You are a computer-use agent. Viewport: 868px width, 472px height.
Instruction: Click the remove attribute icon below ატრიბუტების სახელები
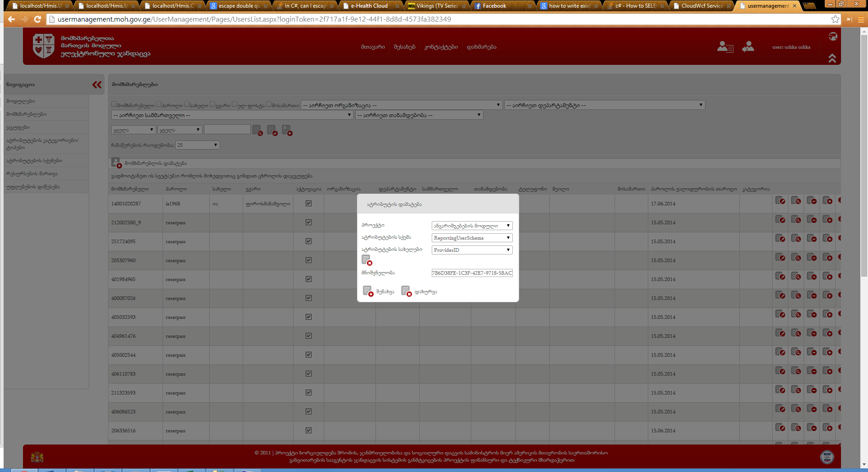click(x=366, y=260)
